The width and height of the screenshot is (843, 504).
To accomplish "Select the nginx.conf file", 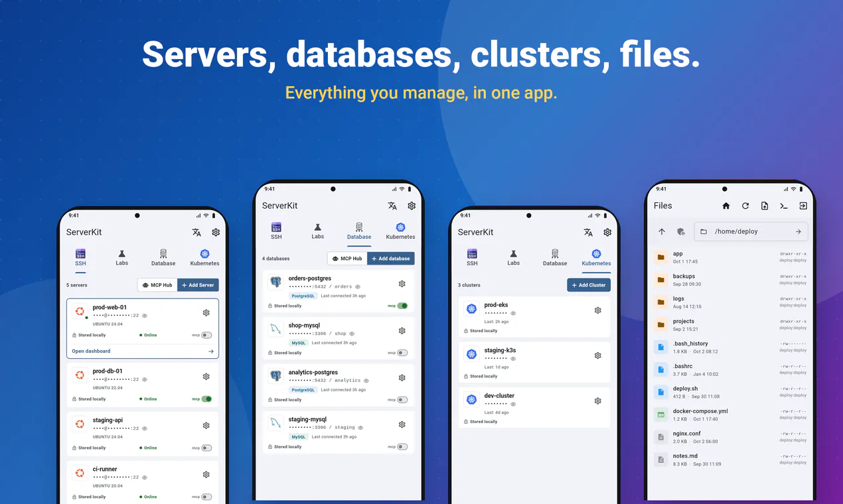I will 730,437.
